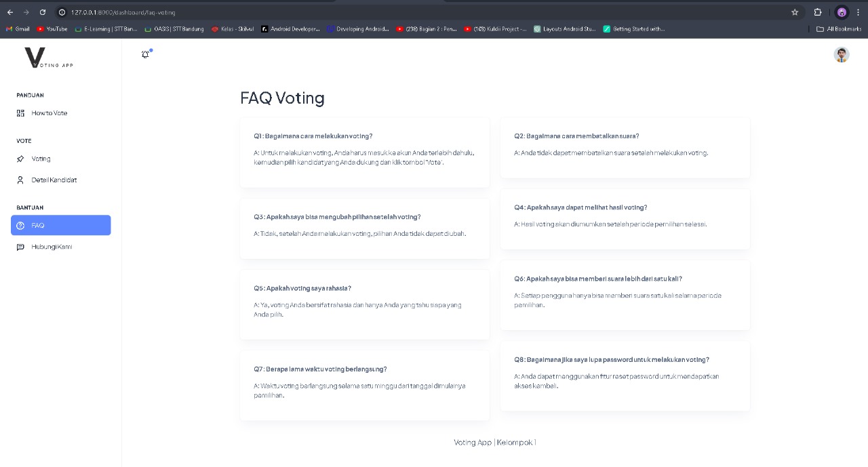Open the YouTube bookmark
The image size is (868, 467).
pyautogui.click(x=52, y=29)
